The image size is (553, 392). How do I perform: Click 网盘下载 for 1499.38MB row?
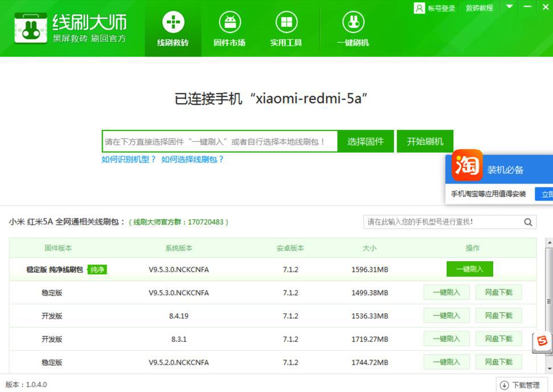[x=499, y=292]
